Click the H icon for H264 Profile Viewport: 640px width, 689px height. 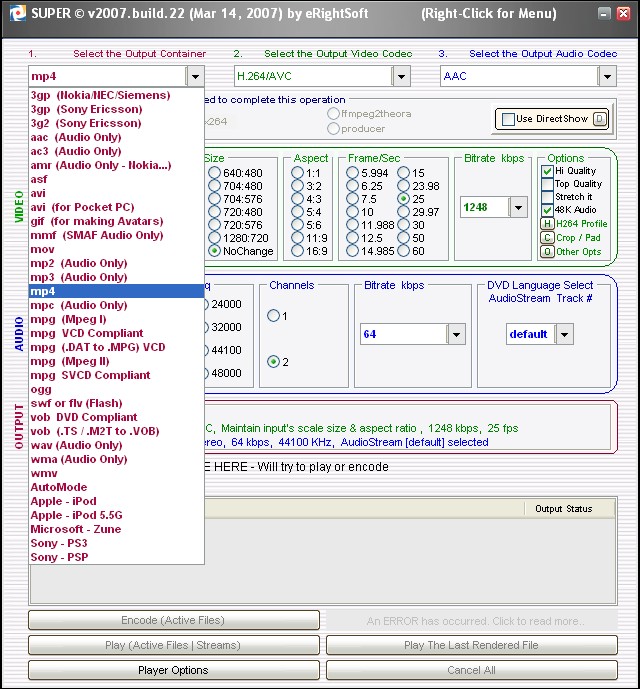[x=547, y=224]
